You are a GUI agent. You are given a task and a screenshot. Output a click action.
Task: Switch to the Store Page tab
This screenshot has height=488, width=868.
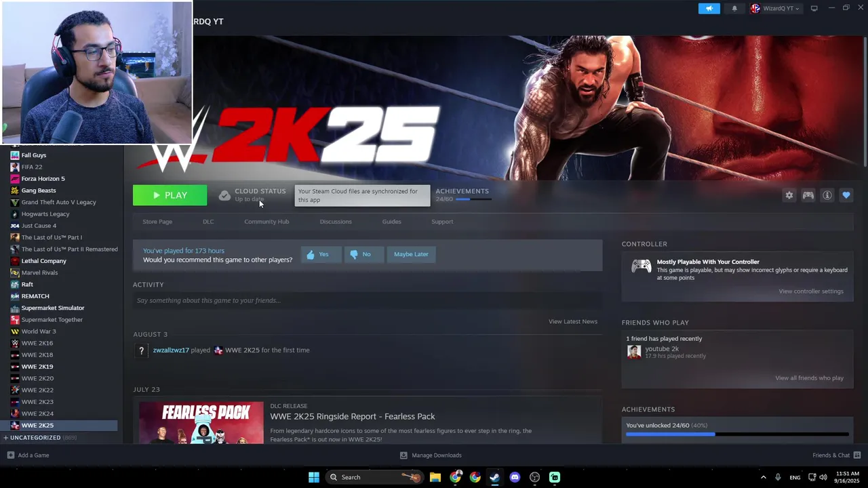(x=157, y=222)
